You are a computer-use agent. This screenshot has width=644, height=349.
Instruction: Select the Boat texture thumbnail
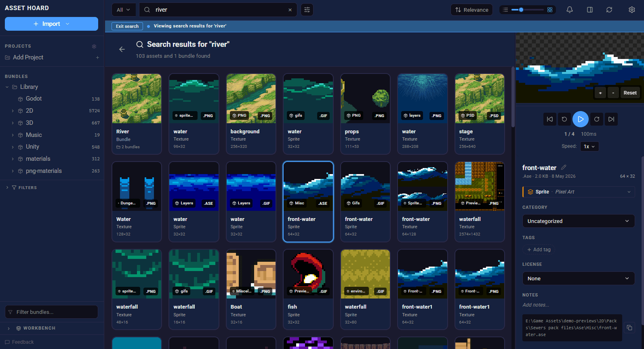pyautogui.click(x=251, y=274)
